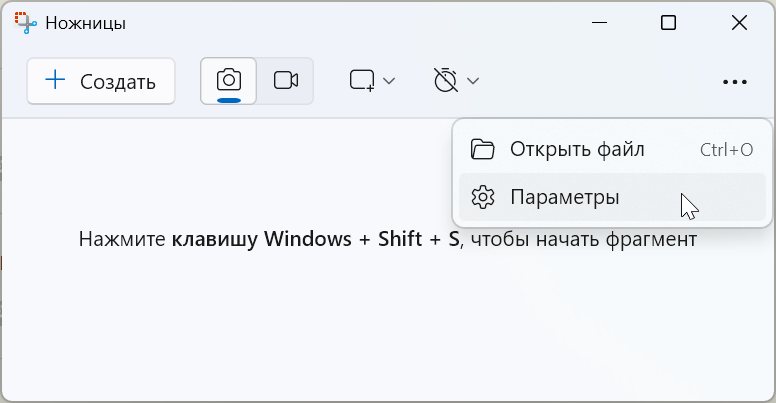Switch to video recording mode (camcorder icon)
Screen dimensions: 776x403
[286, 81]
